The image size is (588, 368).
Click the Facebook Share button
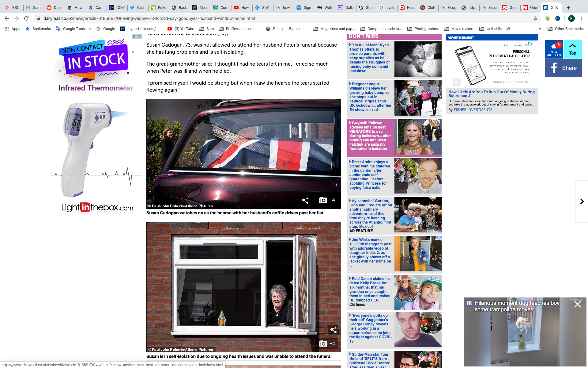[x=563, y=68]
